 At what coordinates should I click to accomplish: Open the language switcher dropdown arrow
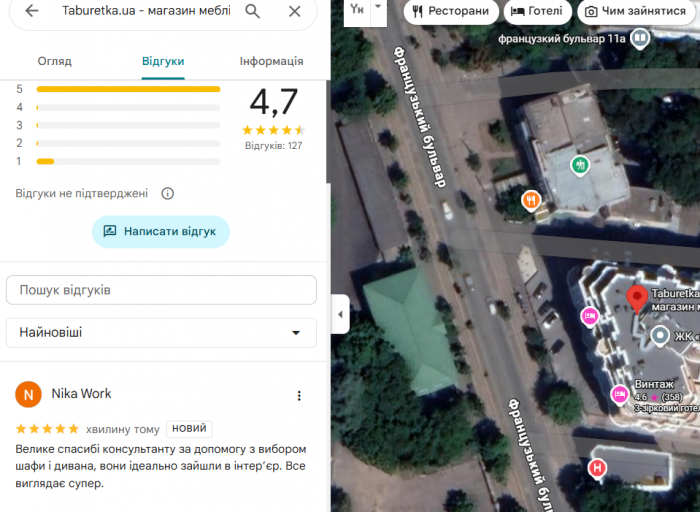[378, 8]
